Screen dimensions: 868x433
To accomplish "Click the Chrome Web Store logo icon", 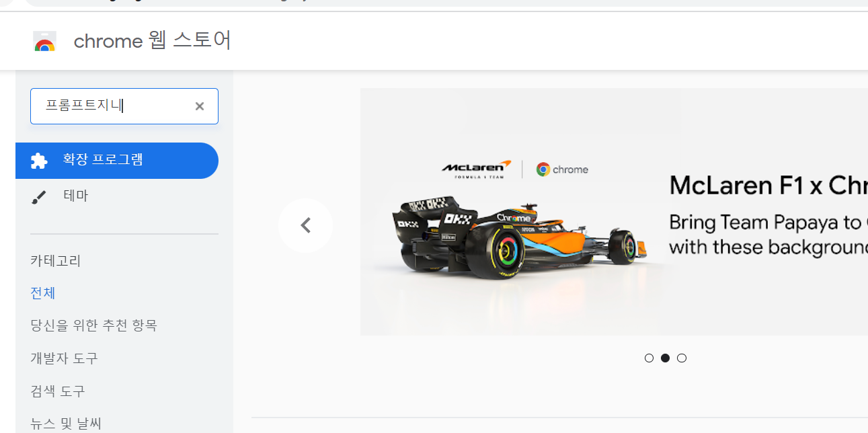I will tap(44, 42).
